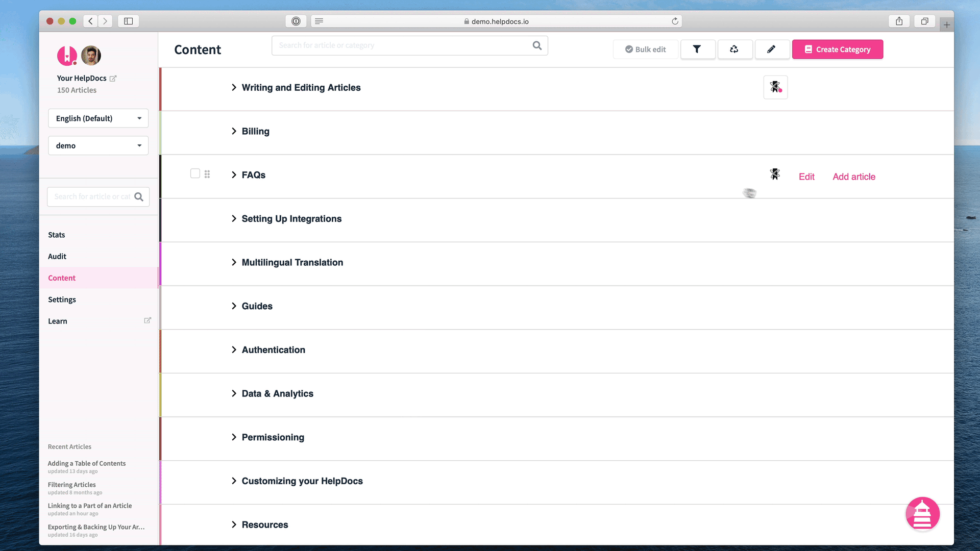Expand the Data & Analytics chevron
The image size is (980, 551).
coord(234,393)
